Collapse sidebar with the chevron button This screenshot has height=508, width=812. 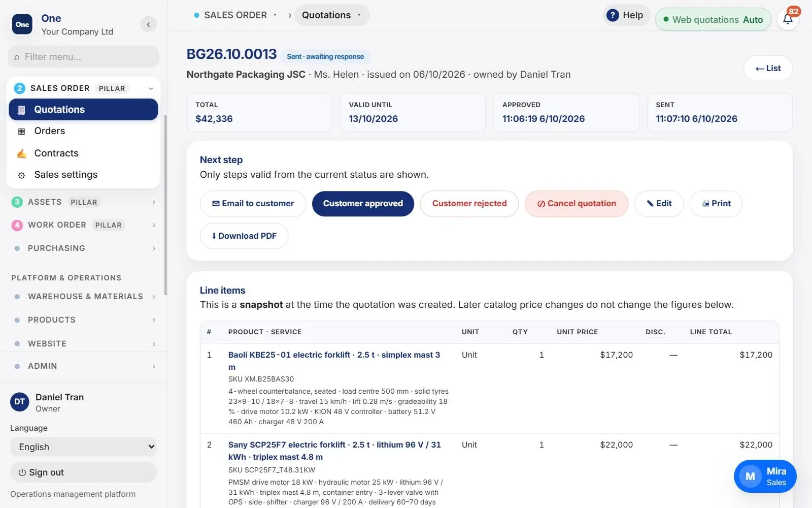[148, 24]
